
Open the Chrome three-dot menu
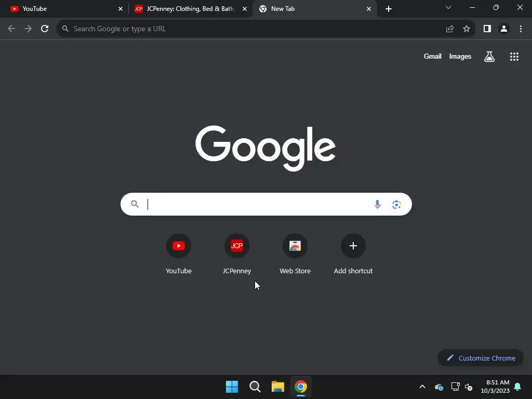coord(521,29)
